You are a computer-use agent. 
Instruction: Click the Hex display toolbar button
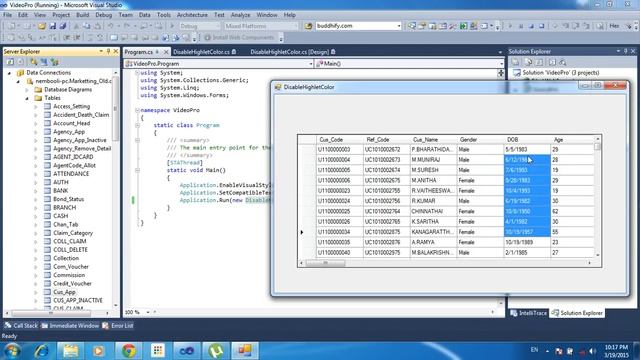pos(614,26)
